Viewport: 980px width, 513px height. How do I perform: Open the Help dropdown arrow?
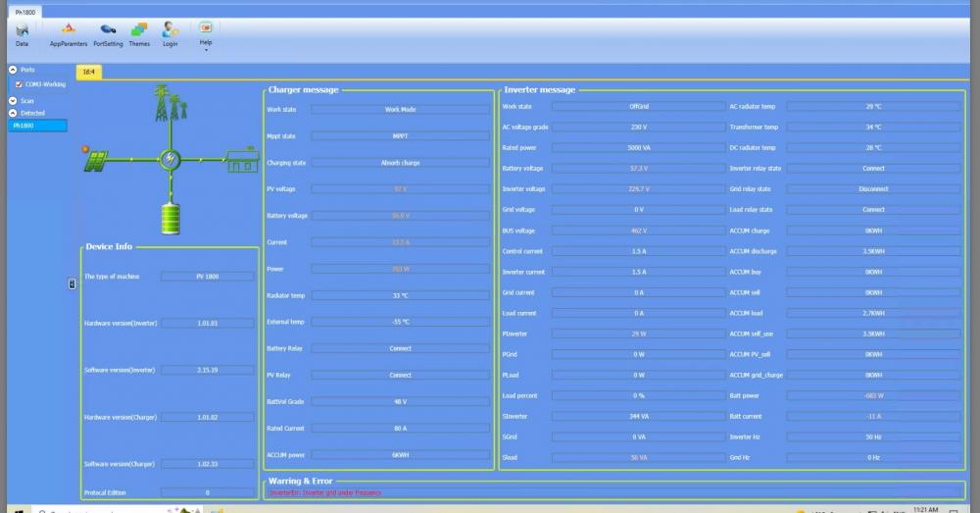coord(206,49)
